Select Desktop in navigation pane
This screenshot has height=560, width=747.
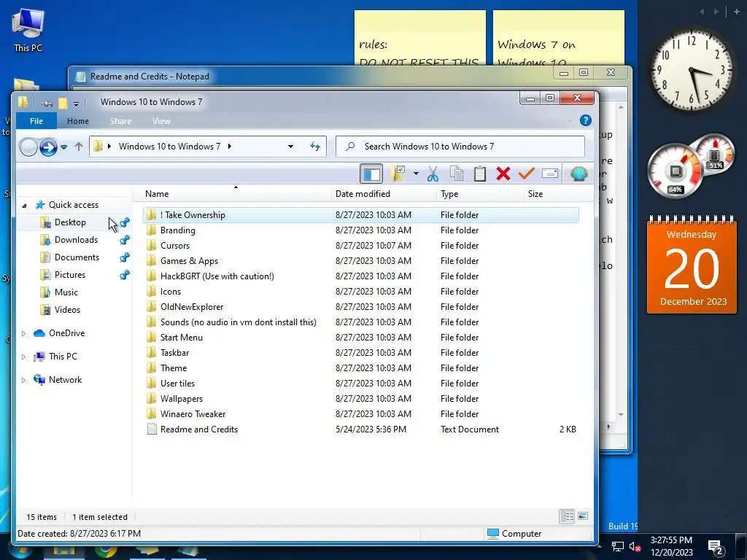(70, 222)
